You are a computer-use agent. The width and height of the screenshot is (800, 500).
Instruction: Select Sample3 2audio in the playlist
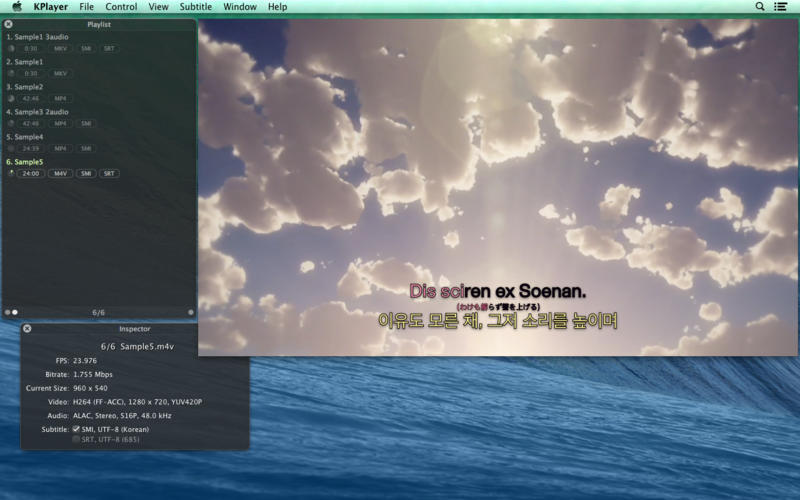coord(37,112)
